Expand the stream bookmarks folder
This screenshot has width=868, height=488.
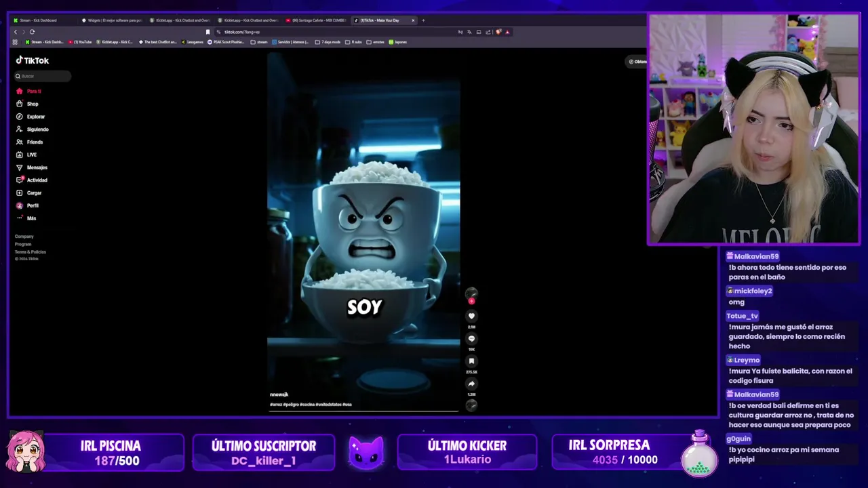[259, 42]
